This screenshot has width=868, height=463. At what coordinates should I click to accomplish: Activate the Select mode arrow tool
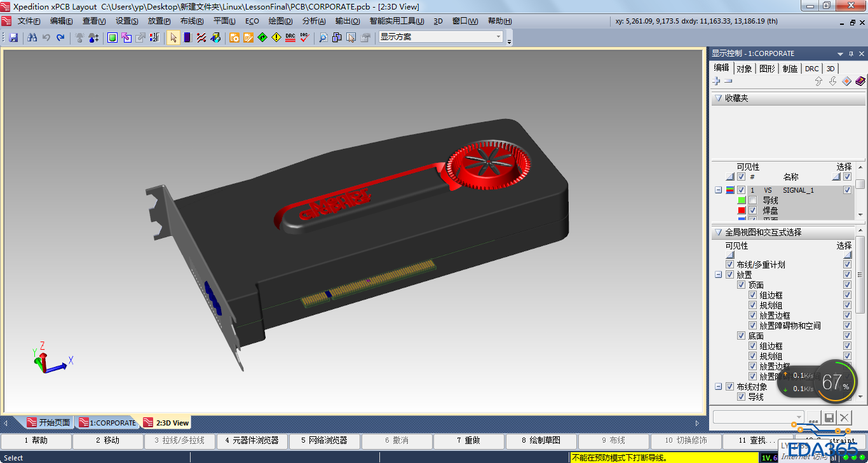point(173,38)
